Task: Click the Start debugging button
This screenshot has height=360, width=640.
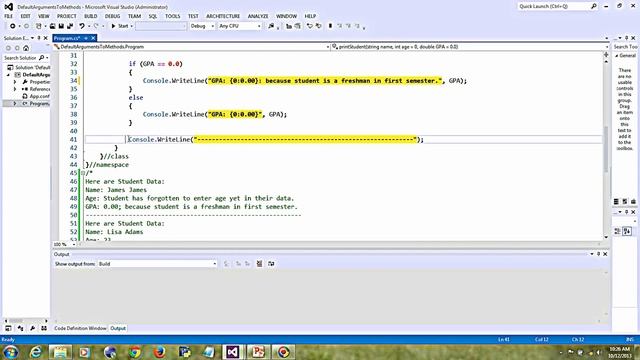Action: pos(120,26)
